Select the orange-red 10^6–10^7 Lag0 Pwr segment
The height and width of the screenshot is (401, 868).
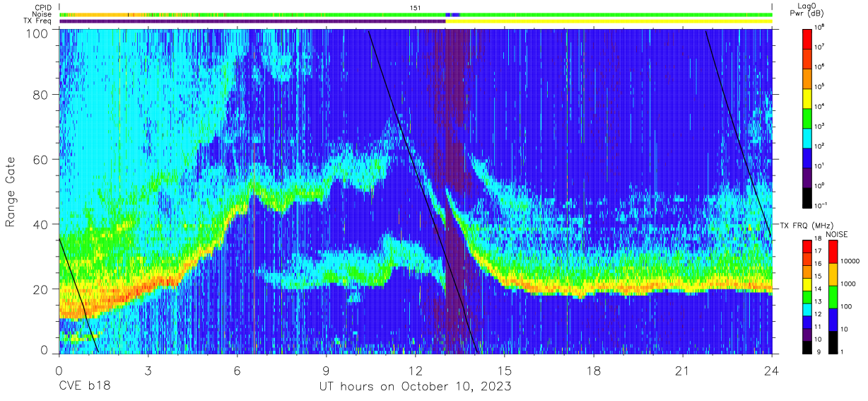pyautogui.click(x=807, y=57)
